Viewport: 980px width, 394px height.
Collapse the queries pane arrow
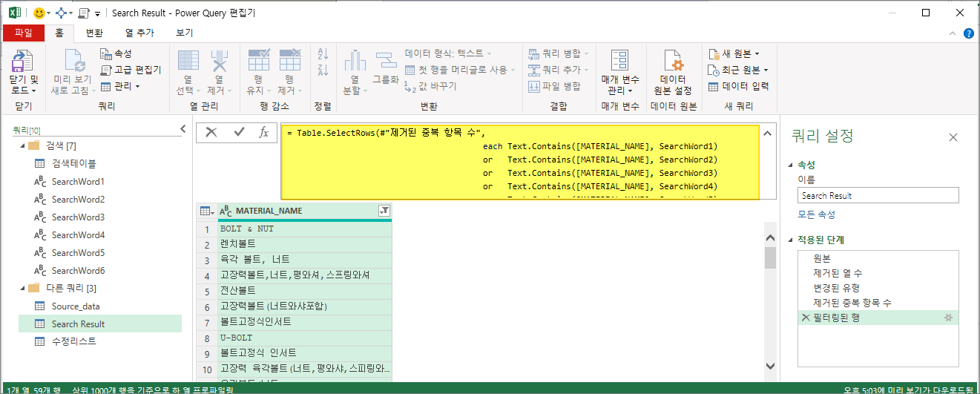[x=183, y=129]
